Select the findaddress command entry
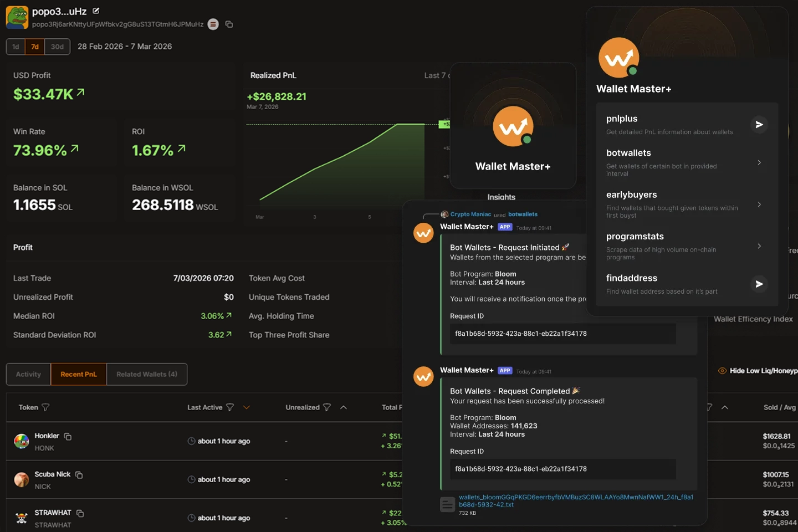Image resolution: width=798 pixels, height=532 pixels. [687, 284]
